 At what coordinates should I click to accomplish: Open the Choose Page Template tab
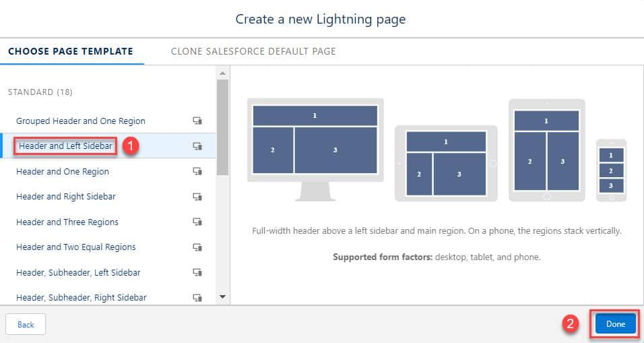point(71,51)
